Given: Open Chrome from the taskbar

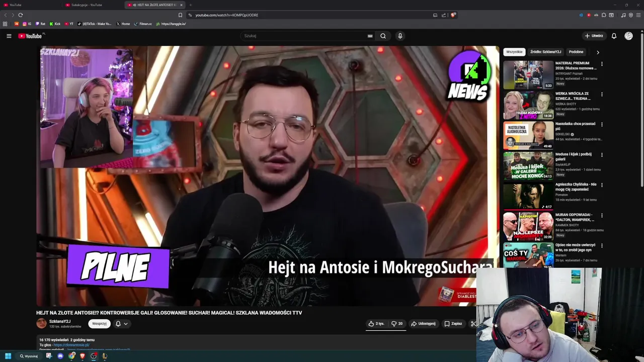Looking at the screenshot, I should coord(71,356).
